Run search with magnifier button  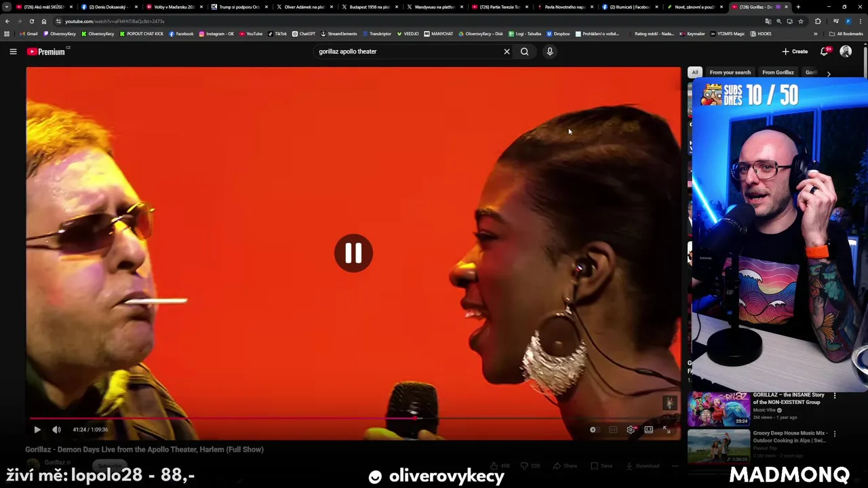click(x=524, y=52)
